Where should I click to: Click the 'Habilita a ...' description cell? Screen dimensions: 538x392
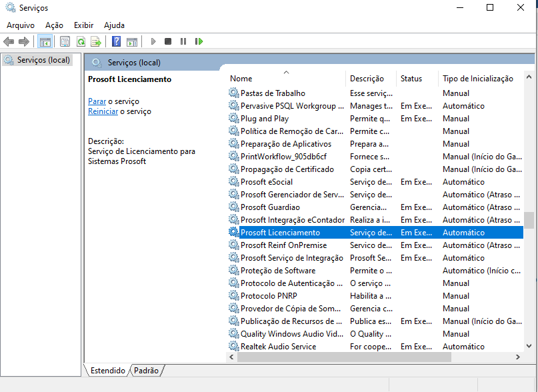tap(371, 296)
